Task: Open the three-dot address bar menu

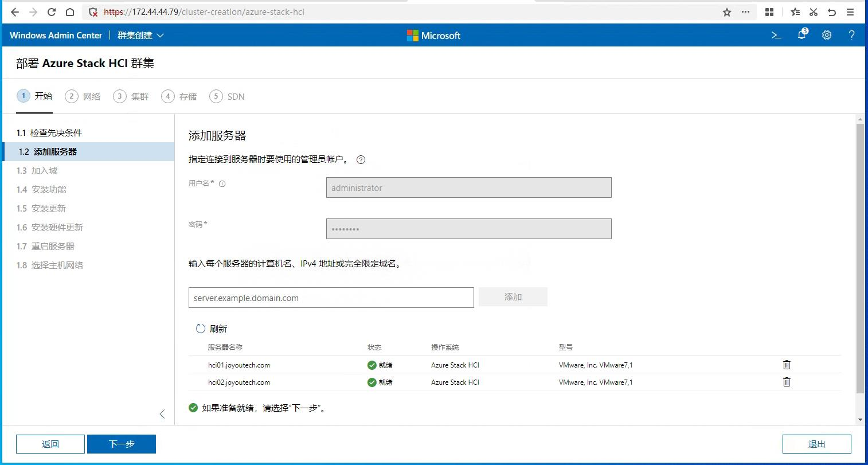Action: 745,12
